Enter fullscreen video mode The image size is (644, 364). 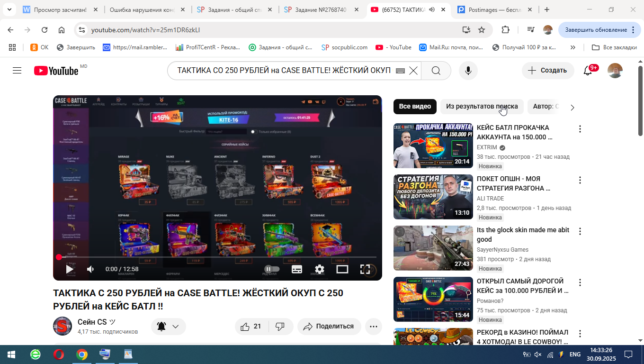[365, 269]
